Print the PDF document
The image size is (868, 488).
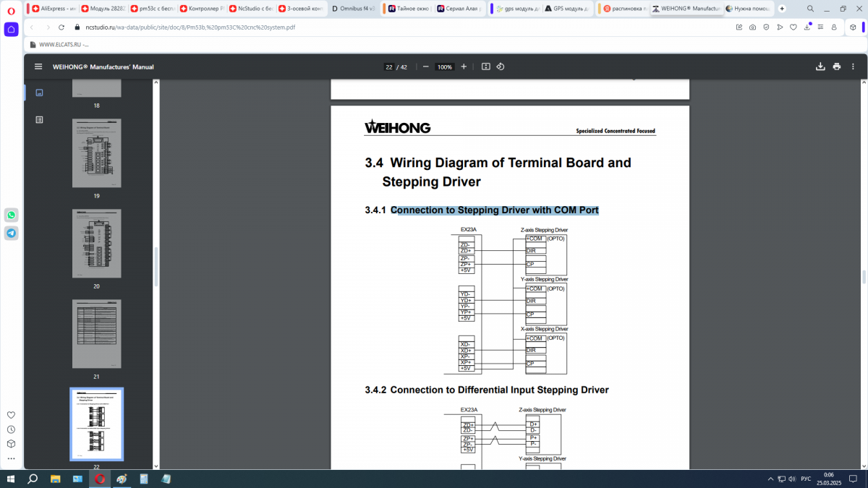click(837, 67)
